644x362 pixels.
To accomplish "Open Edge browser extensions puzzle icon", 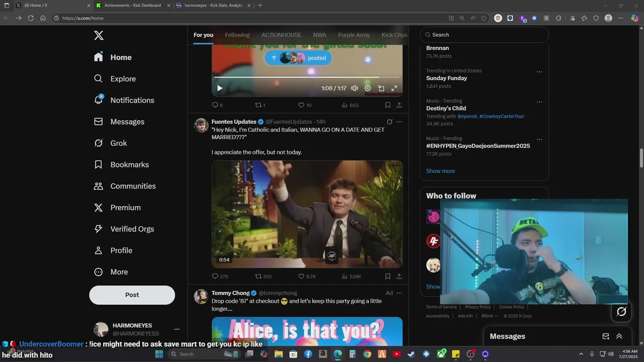I will click(x=558, y=18).
